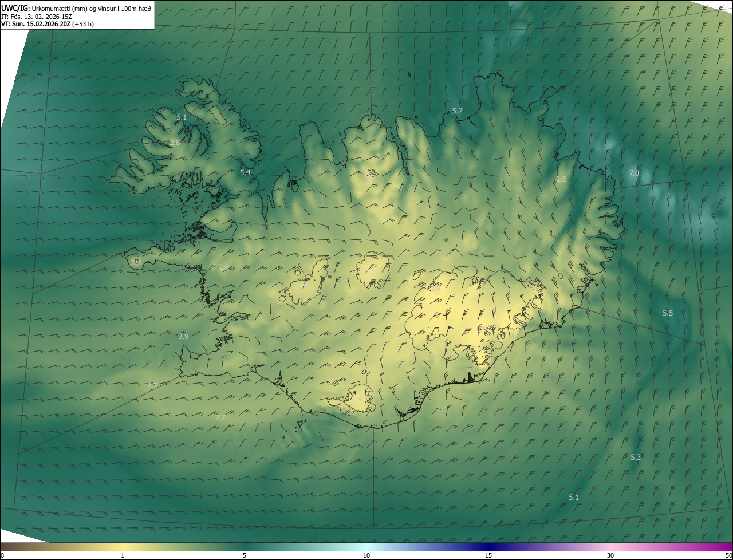Click the 5.7 value off the north coast
This screenshot has width=733, height=560.
click(x=458, y=111)
